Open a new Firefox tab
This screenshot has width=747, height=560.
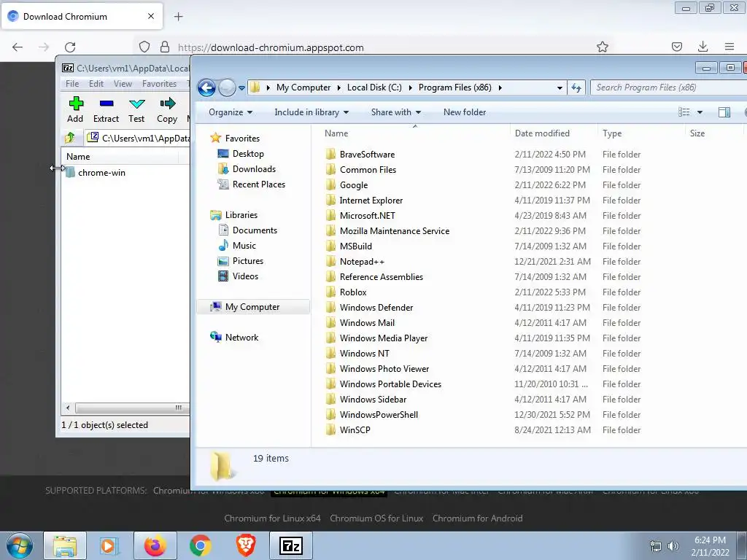coord(179,17)
